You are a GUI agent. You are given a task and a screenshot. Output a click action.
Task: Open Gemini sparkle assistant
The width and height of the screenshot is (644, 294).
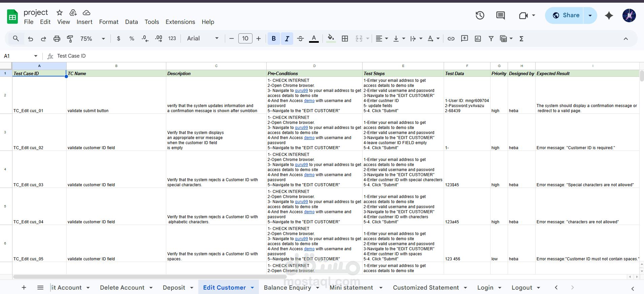click(x=609, y=15)
